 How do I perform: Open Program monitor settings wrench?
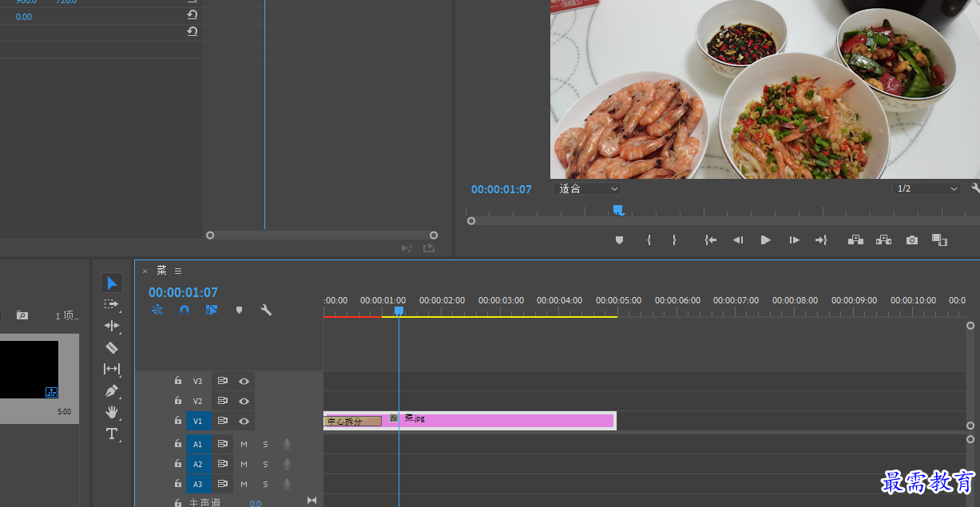tap(975, 189)
